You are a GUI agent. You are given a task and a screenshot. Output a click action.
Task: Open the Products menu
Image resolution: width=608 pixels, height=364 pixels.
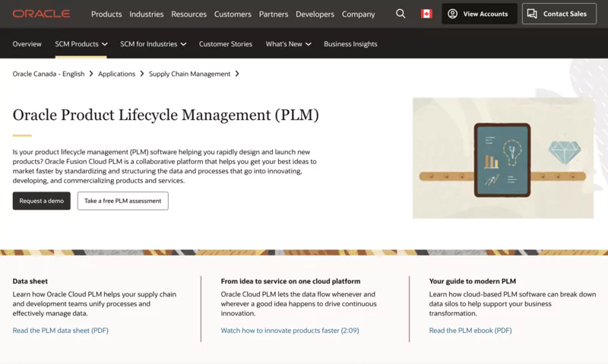coord(106,14)
